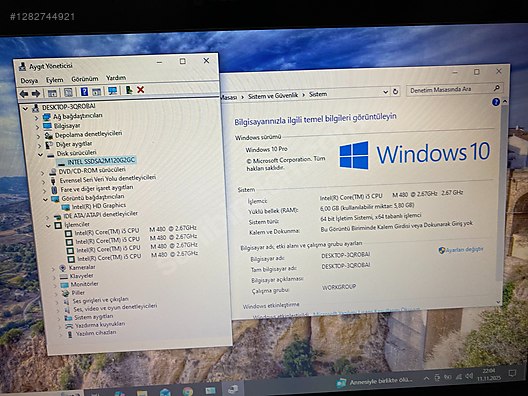Viewport: 528px width, 396px height.
Task: Collapse the İşlemciler node
Action: tap(49, 226)
